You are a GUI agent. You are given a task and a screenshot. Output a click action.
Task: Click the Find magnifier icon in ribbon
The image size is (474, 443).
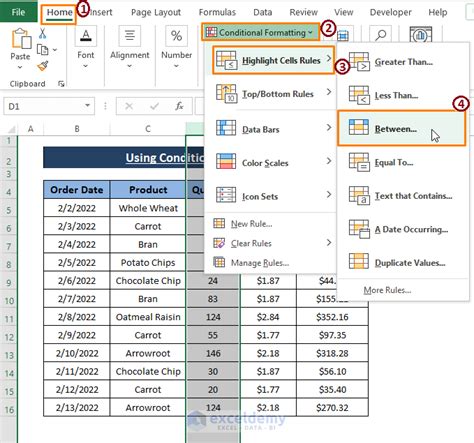point(380,35)
